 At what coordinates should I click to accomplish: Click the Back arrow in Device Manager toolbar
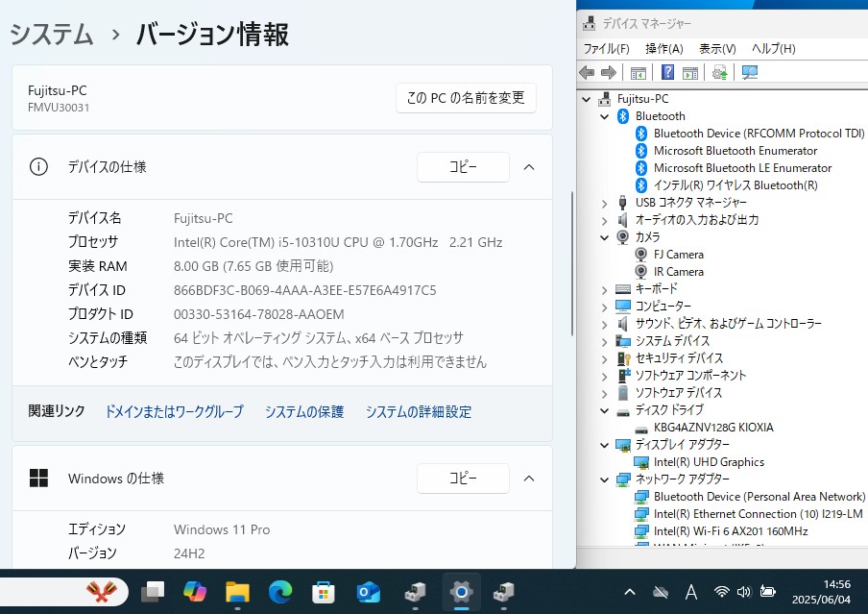pos(587,72)
